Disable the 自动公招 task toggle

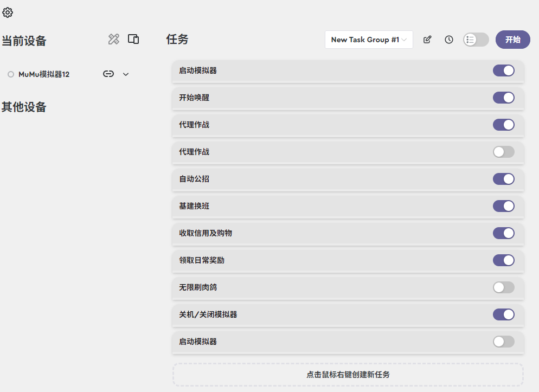click(x=504, y=179)
